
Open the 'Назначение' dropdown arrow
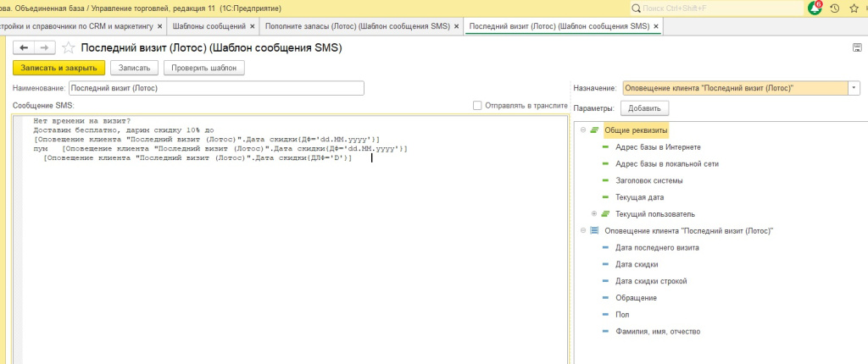point(854,87)
